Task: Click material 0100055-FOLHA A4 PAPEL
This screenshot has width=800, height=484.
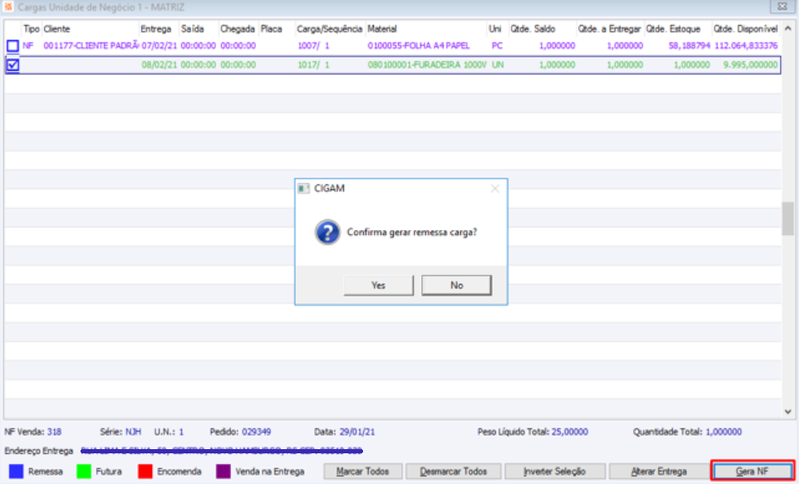Action: [418, 46]
